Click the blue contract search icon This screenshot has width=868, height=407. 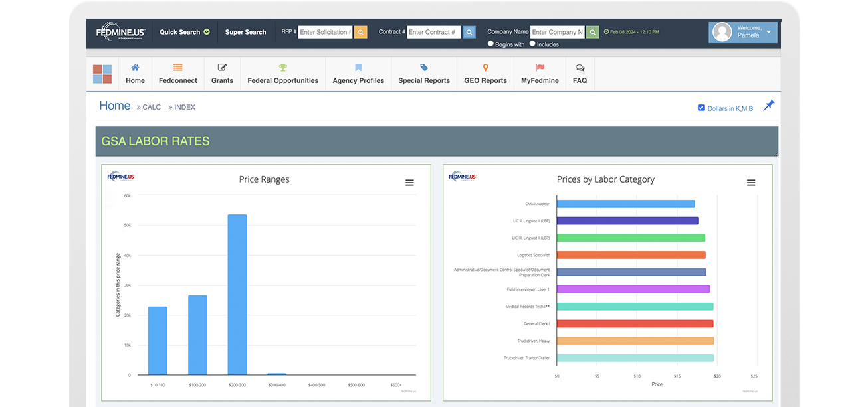pos(469,32)
